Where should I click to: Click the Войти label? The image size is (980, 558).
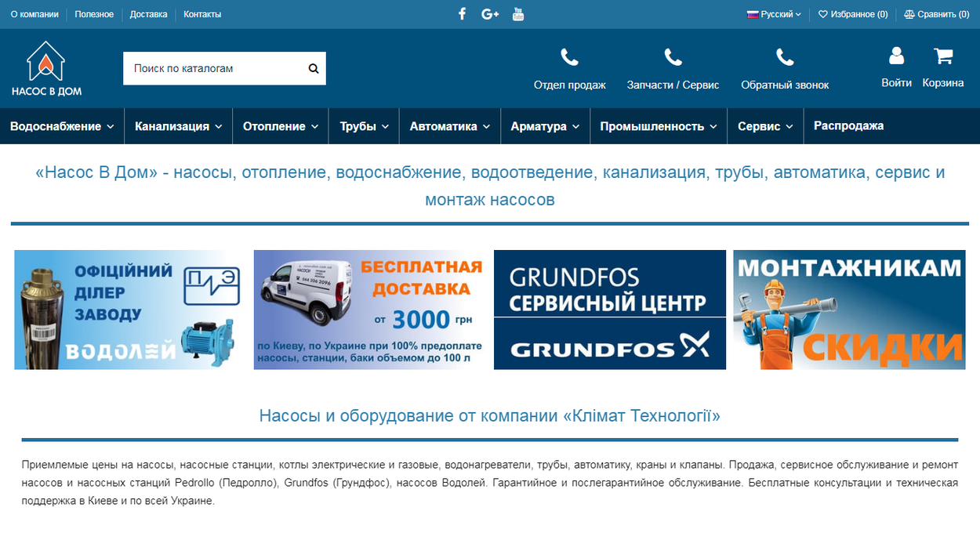[x=896, y=82]
